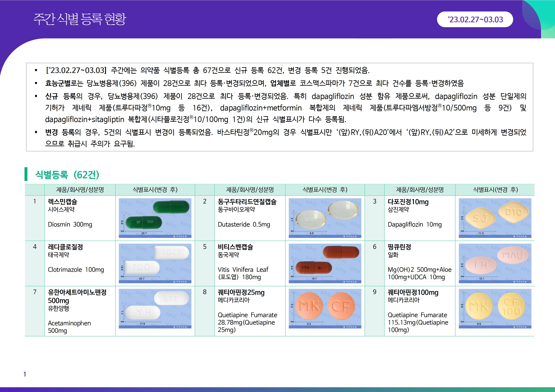Click the 비티스벤캡슐 brown capsule image

tap(325, 263)
